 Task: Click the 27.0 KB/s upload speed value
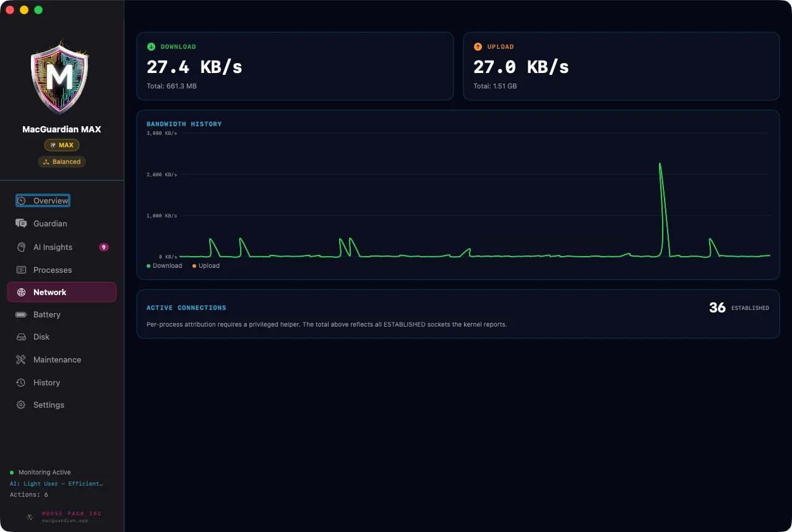[521, 67]
